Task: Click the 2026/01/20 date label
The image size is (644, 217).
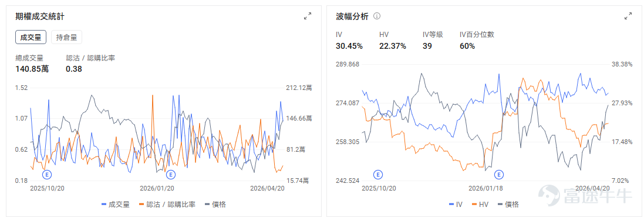Action: point(157,188)
